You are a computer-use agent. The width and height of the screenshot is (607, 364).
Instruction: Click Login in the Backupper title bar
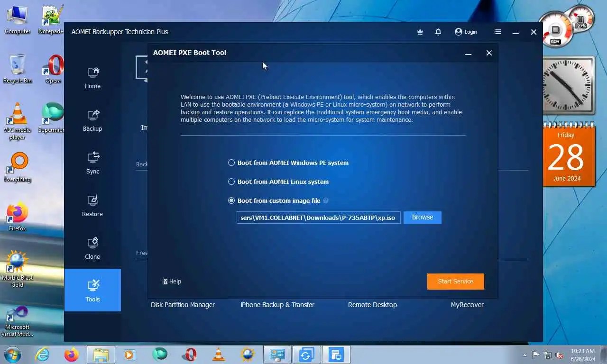[x=466, y=32]
